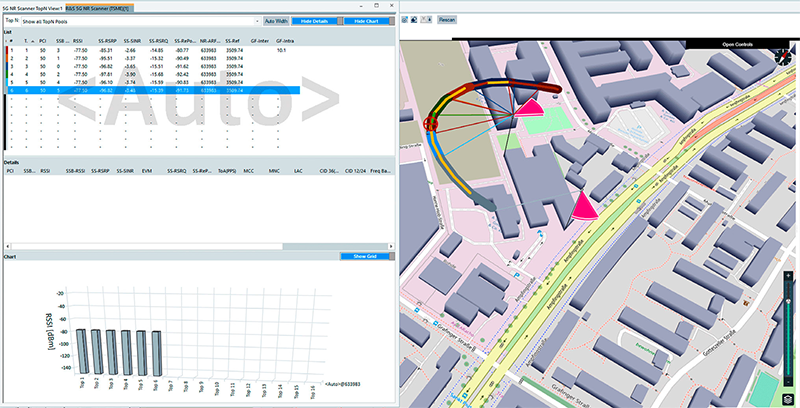
Task: Click the first map toolbar icon
Action: tap(403, 19)
